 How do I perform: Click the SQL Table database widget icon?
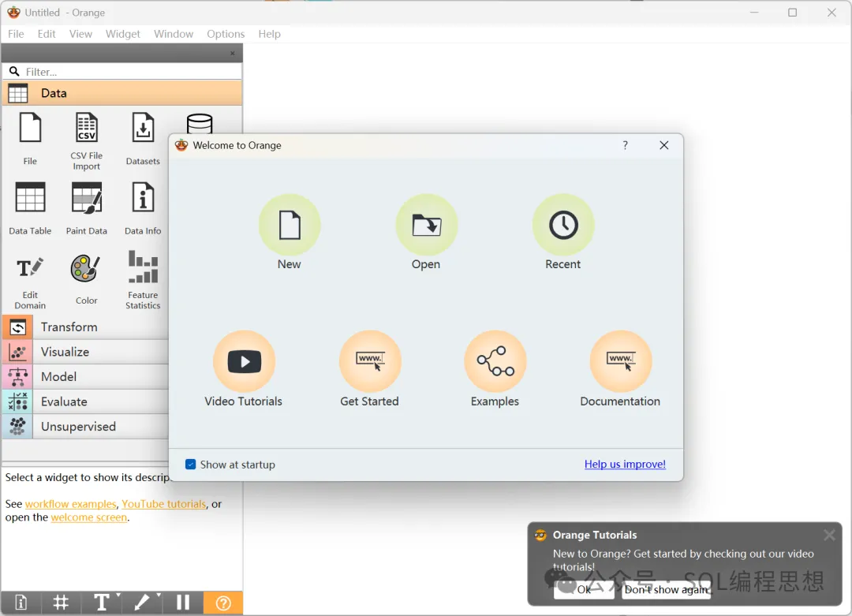pyautogui.click(x=200, y=124)
